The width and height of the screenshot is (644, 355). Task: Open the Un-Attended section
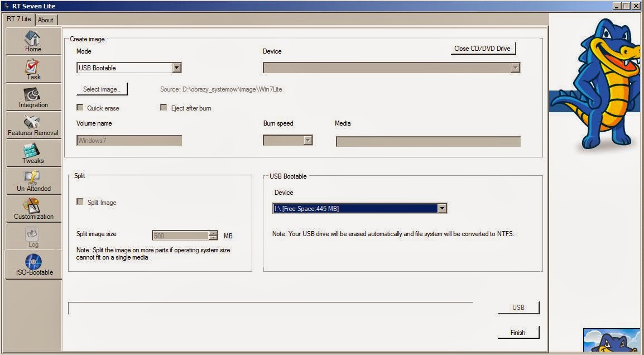(x=33, y=181)
